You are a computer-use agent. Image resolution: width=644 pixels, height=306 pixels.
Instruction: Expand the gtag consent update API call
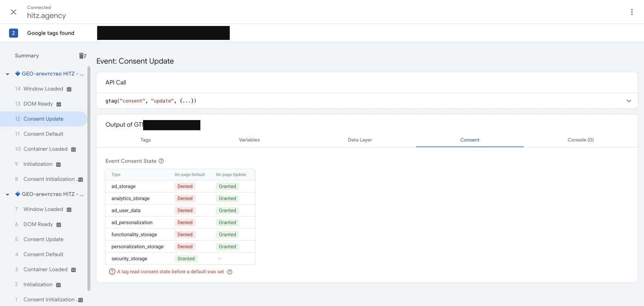click(x=629, y=101)
